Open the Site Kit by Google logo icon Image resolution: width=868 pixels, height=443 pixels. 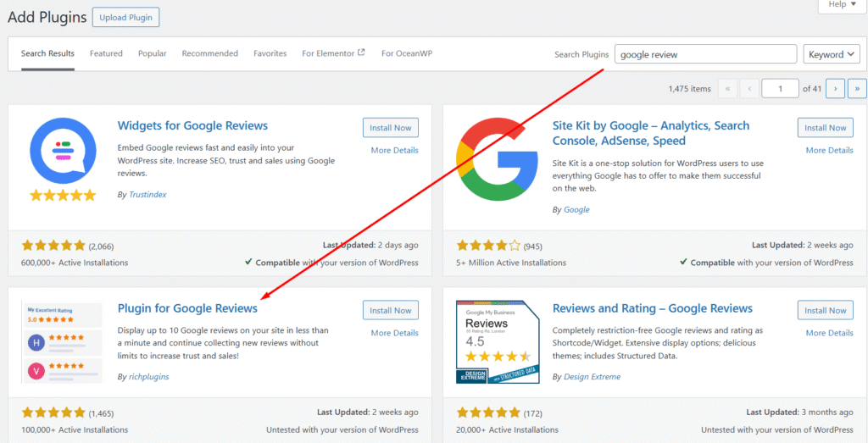(497, 159)
